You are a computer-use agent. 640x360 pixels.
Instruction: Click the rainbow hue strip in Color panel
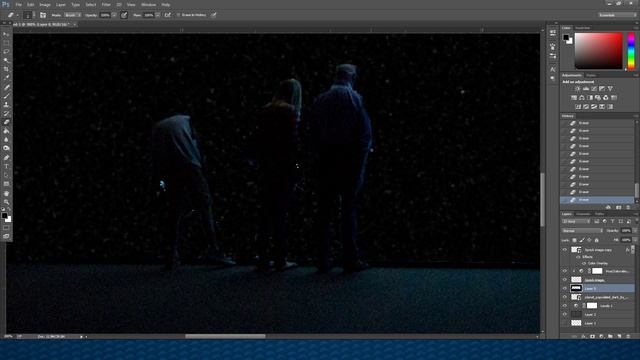point(631,51)
